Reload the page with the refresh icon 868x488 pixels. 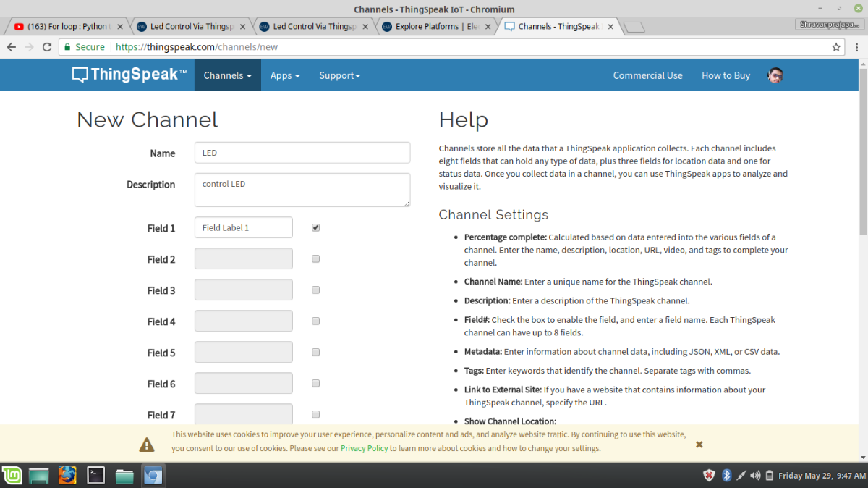tap(47, 47)
